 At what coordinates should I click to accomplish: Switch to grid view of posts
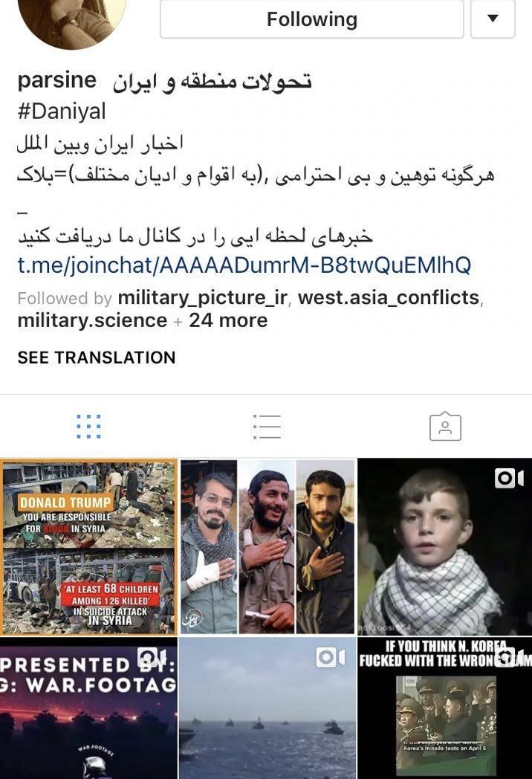(x=89, y=426)
